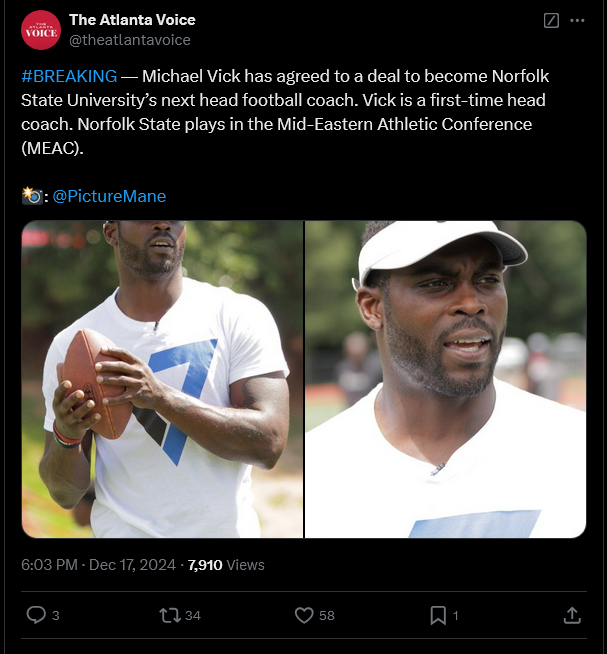The image size is (607, 654).
Task: Click the like count 58
Action: (327, 616)
